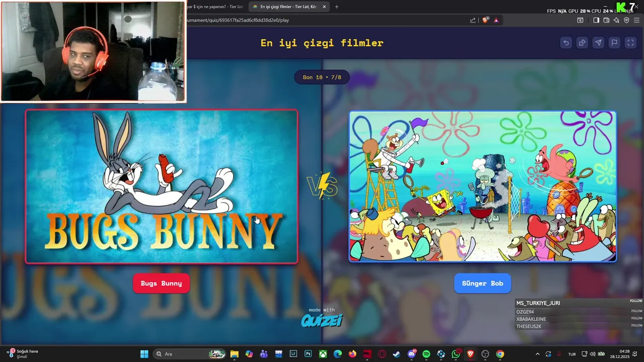This screenshot has height=362, width=644.
Task: Open the browser hamburger menu
Action: [x=636, y=20]
